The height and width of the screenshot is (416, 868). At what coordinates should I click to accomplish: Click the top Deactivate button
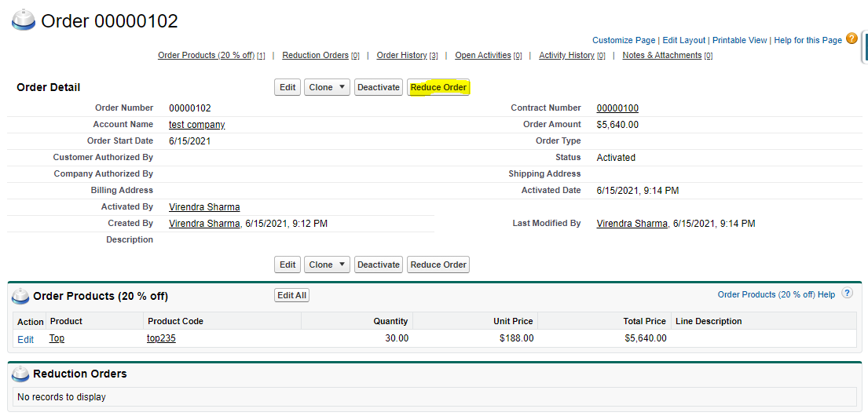379,87
